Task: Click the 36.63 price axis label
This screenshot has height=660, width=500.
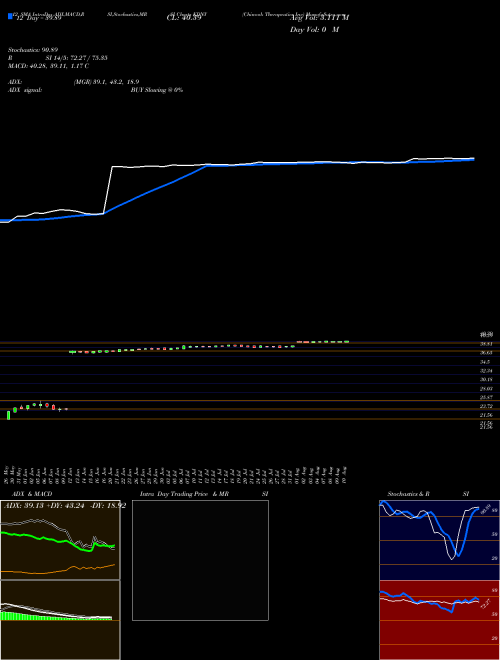Action: pyautogui.click(x=487, y=353)
